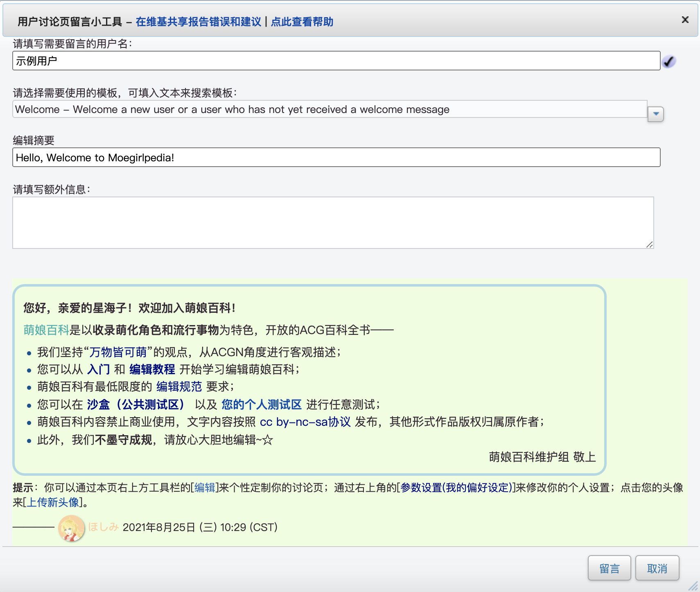700x592 pixels.
Task: Open the 编辑教程 tutorial link
Action: 152,369
